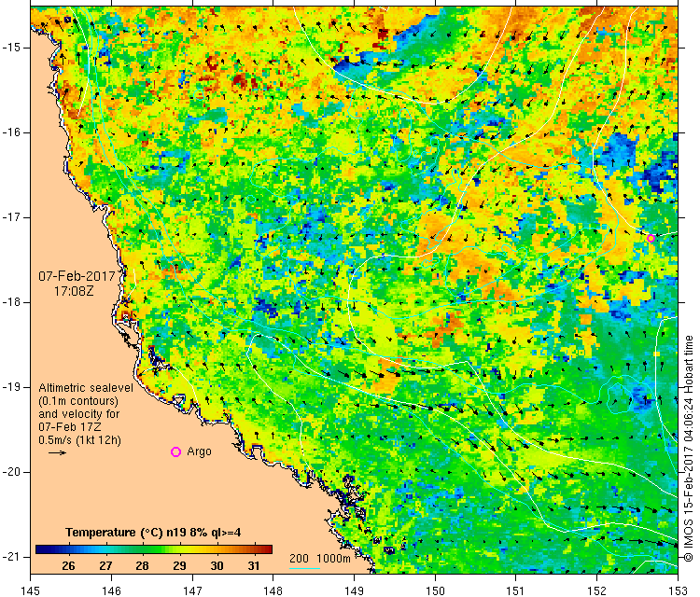Click the latitude axis label -20
Viewport: 700px width, 597px height.
click(10, 472)
